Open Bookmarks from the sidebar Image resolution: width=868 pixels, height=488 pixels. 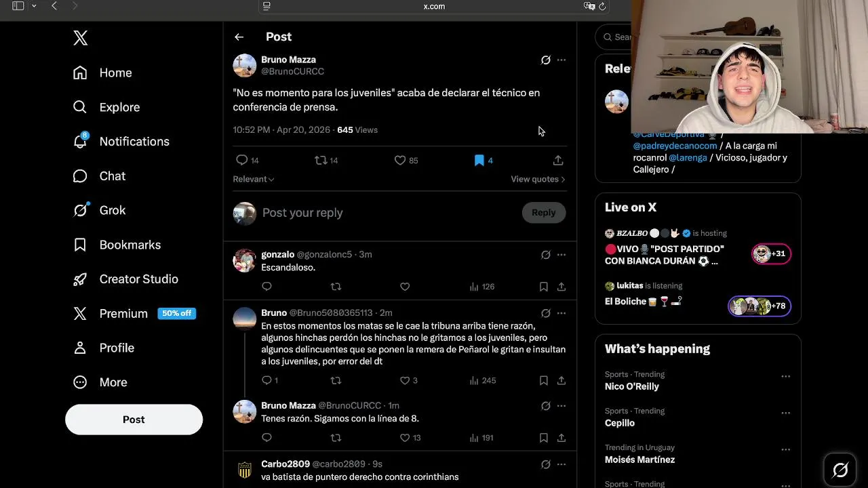click(117, 245)
